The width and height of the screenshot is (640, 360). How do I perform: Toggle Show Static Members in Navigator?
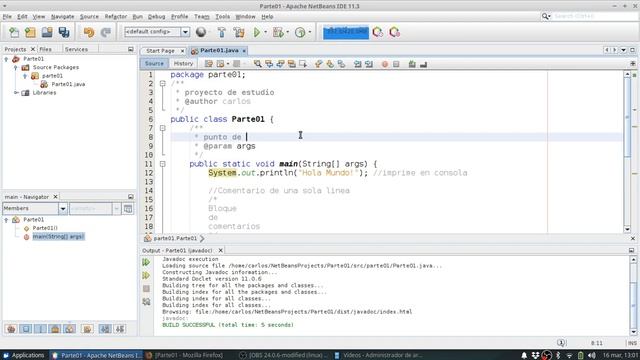[40, 329]
